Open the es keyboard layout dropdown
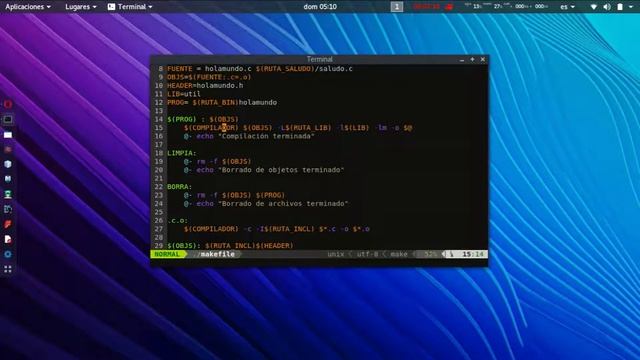The height and width of the screenshot is (360, 640). [x=567, y=7]
